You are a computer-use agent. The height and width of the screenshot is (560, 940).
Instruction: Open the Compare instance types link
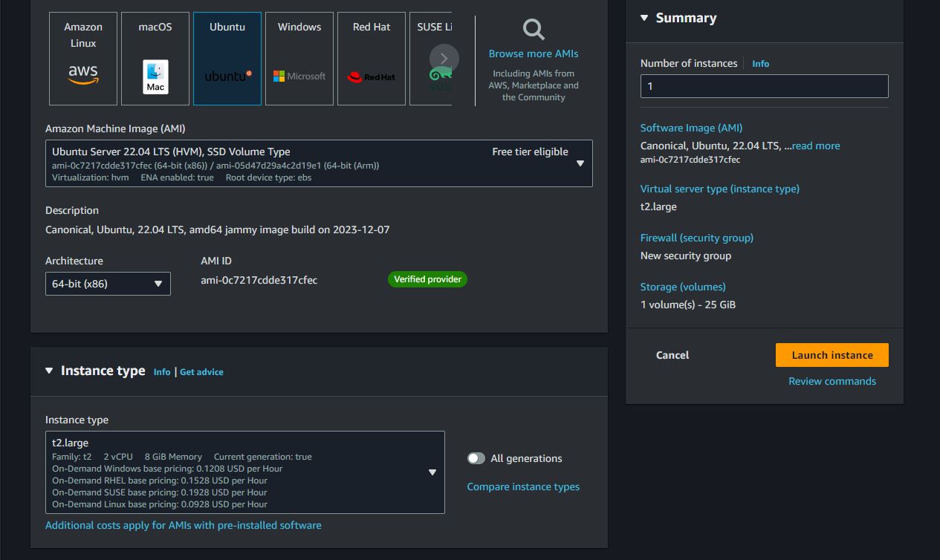pyautogui.click(x=523, y=486)
